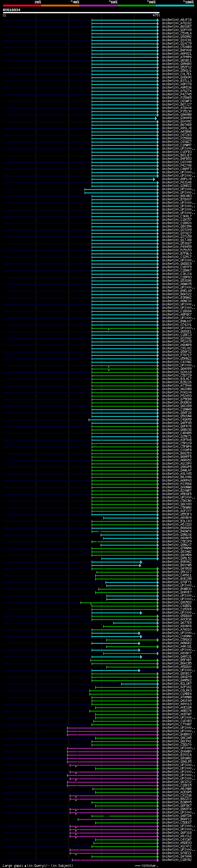Click the UniRef100_C4QKM9 label
Viewport: 197px width, 868px height.
[x=177, y=419]
